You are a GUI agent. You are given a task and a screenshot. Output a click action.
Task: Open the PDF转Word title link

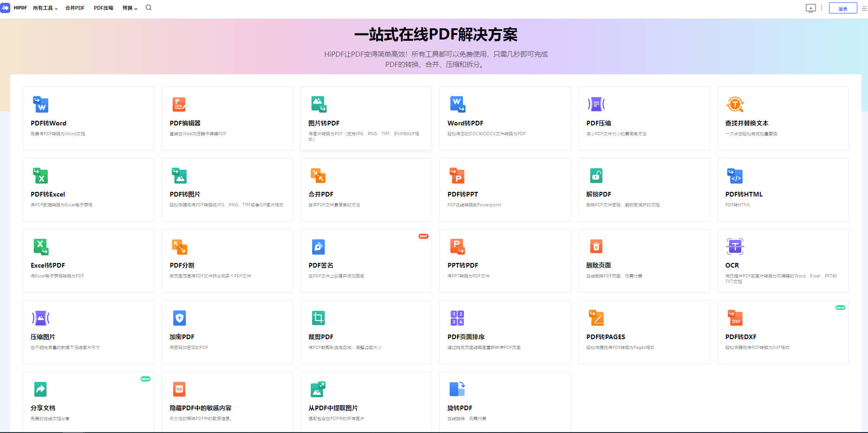[49, 123]
